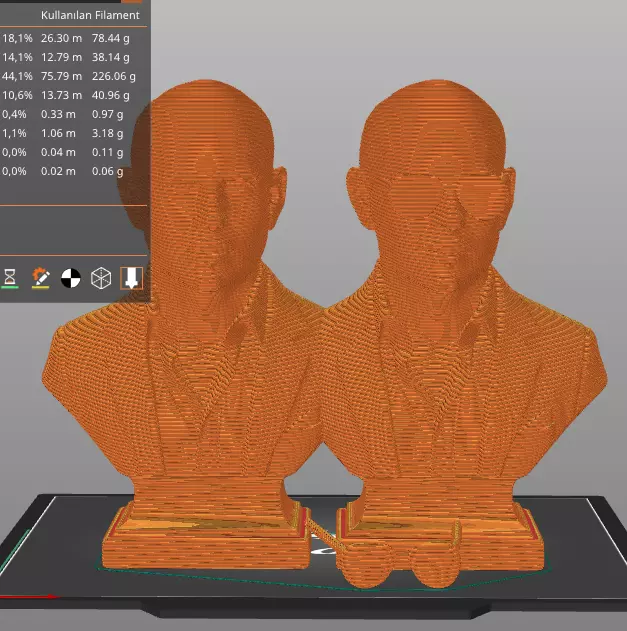Image resolution: width=627 pixels, height=631 pixels.
Task: Select the 0.11 g weight value
Action: pyautogui.click(x=107, y=152)
